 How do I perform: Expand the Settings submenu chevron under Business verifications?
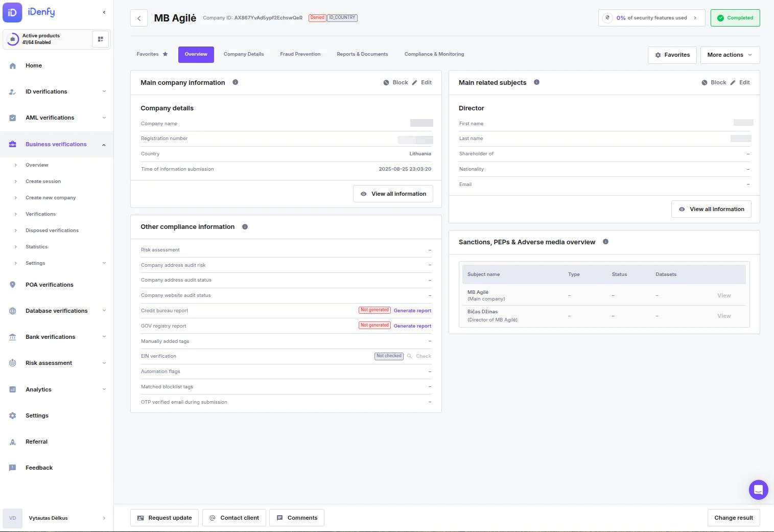point(104,263)
